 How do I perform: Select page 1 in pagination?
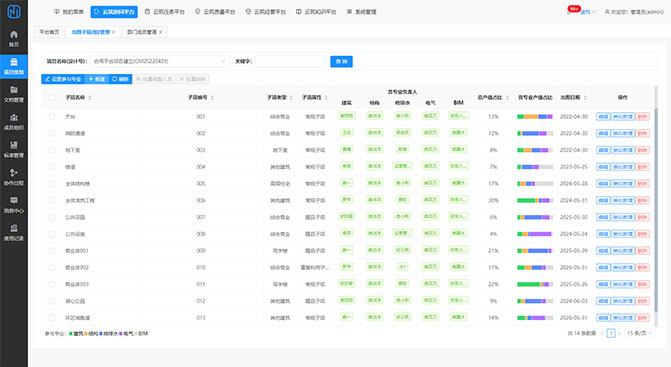[611, 333]
